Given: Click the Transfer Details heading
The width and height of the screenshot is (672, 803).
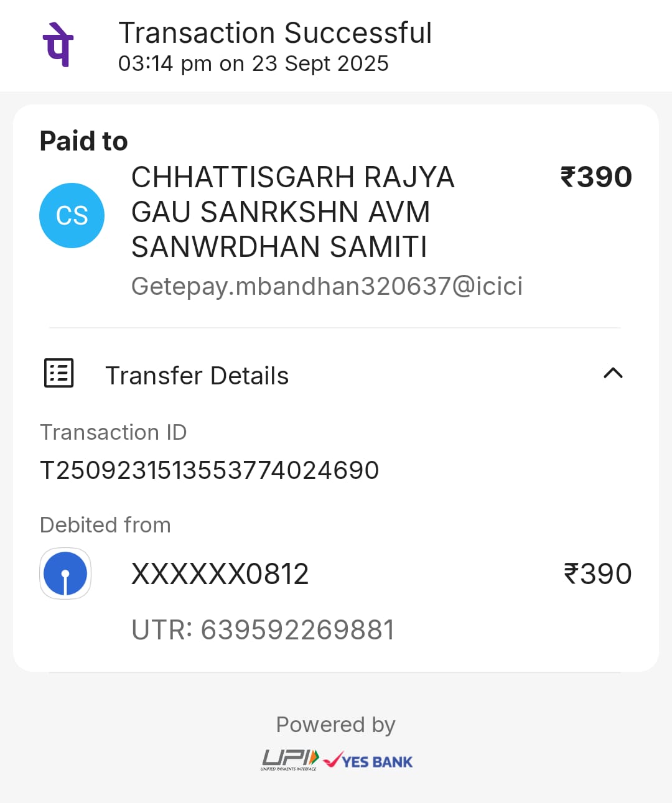Looking at the screenshot, I should coord(197,376).
